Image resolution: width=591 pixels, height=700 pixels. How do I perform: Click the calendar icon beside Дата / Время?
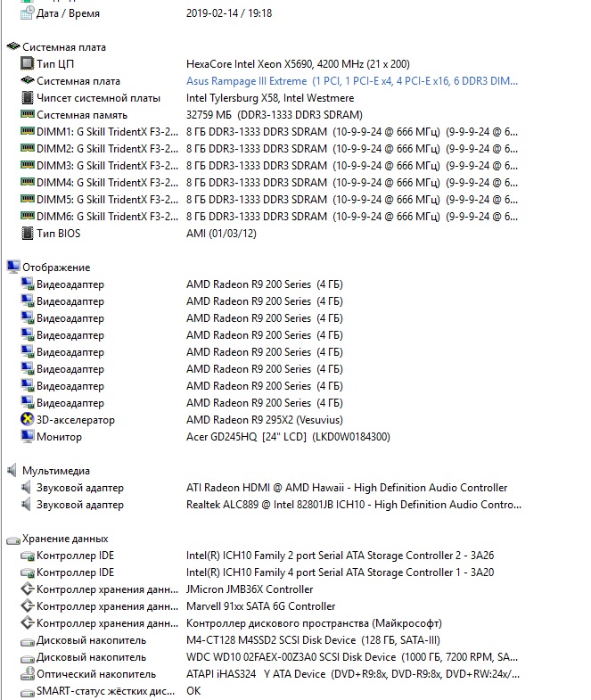pos(28,12)
